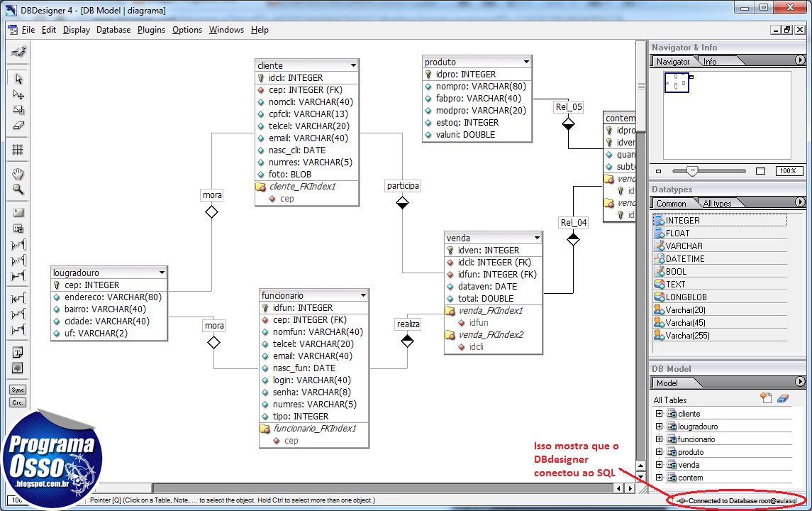Select the INTEGER datatype

(720, 220)
